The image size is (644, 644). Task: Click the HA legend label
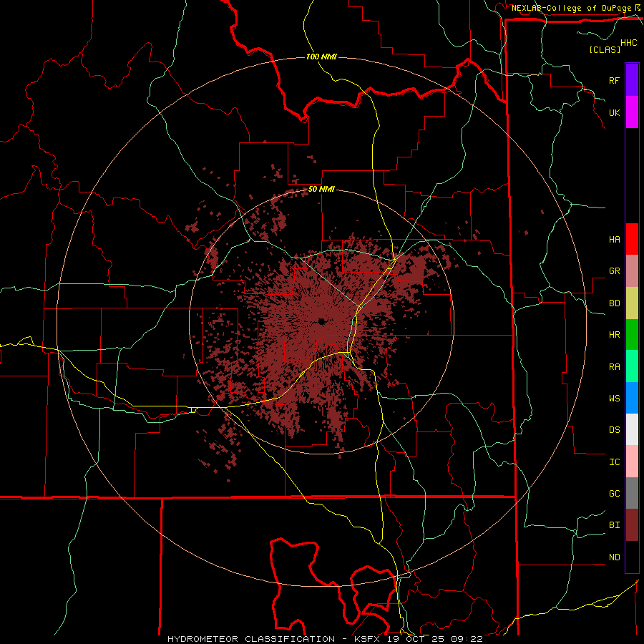tap(615, 240)
